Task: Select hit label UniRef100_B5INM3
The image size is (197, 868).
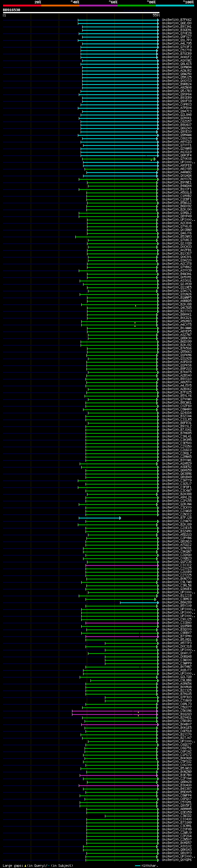Action: tap(177, 237)
